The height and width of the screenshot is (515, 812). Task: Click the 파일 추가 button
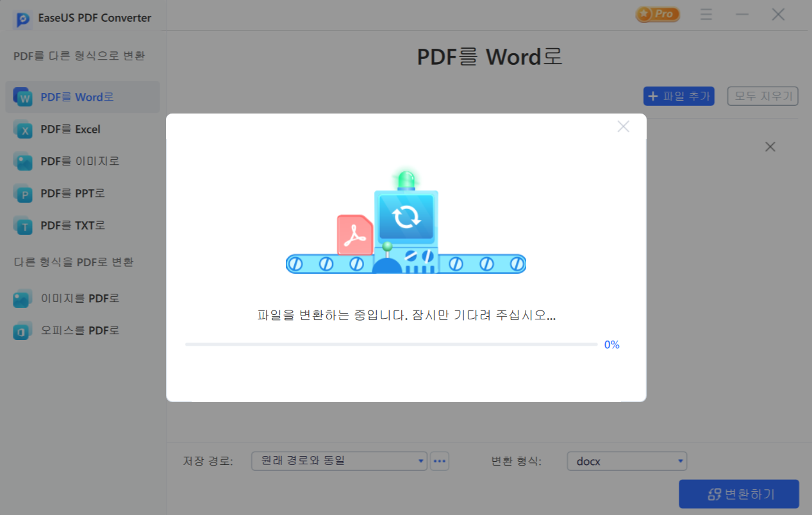(679, 96)
